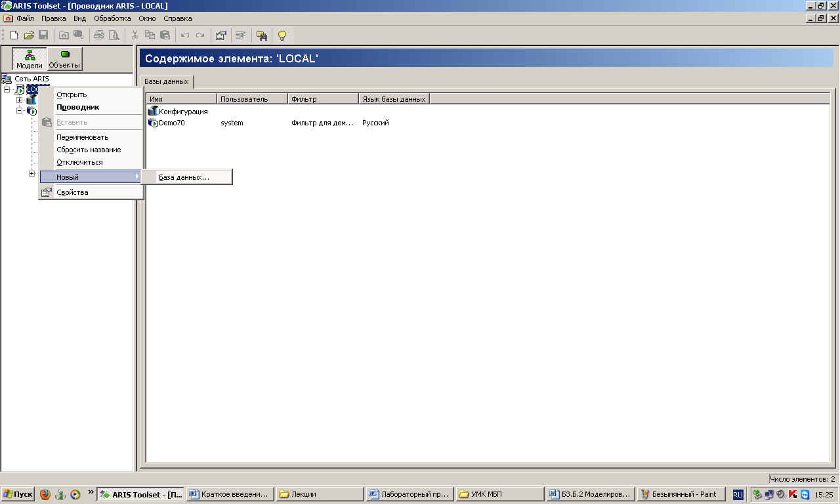Open the Вид menu
The width and height of the screenshot is (840, 504).
(x=80, y=18)
